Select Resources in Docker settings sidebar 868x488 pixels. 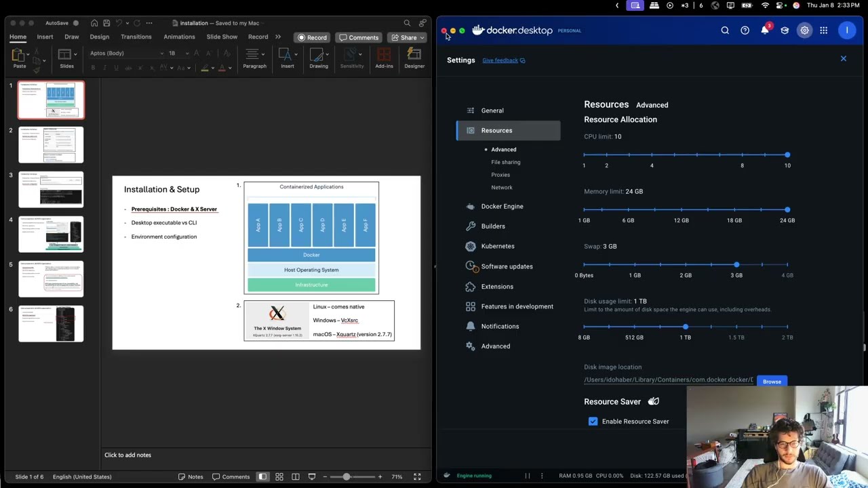pyautogui.click(x=509, y=130)
